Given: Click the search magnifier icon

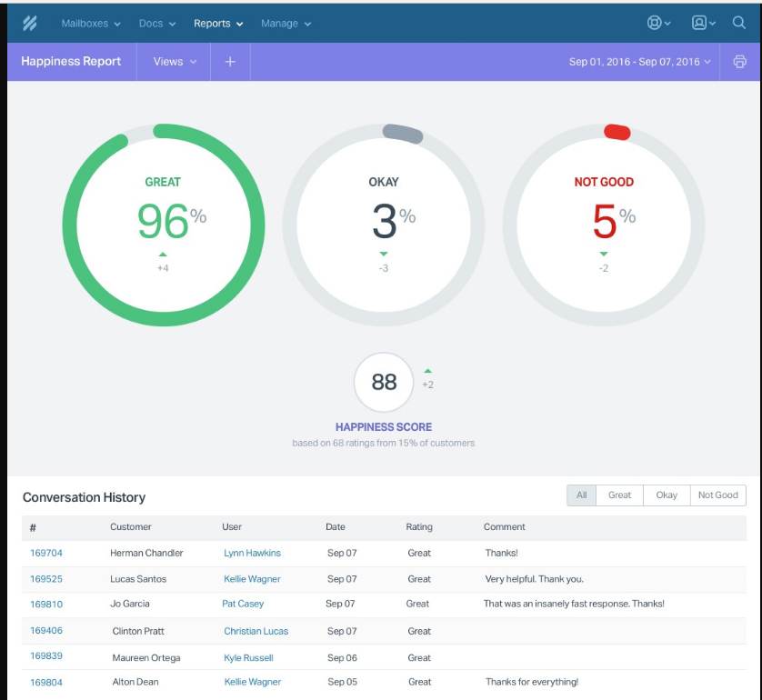Looking at the screenshot, I should 739,24.
